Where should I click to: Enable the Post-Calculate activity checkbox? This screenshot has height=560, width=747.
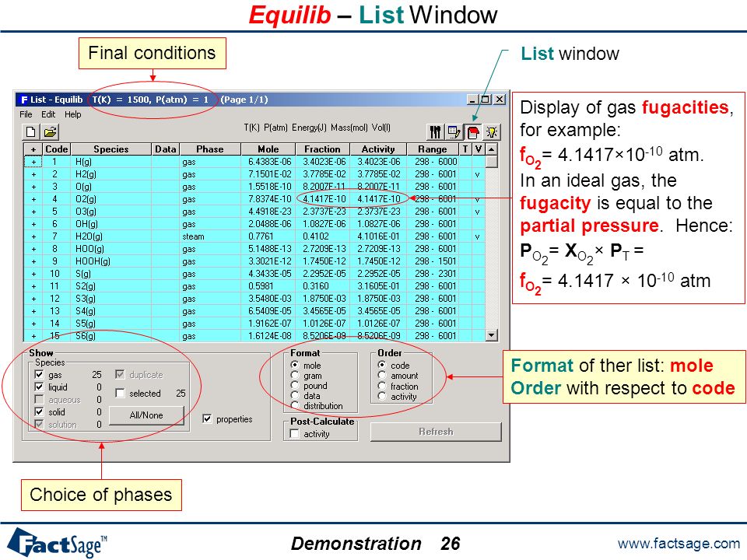coord(295,434)
